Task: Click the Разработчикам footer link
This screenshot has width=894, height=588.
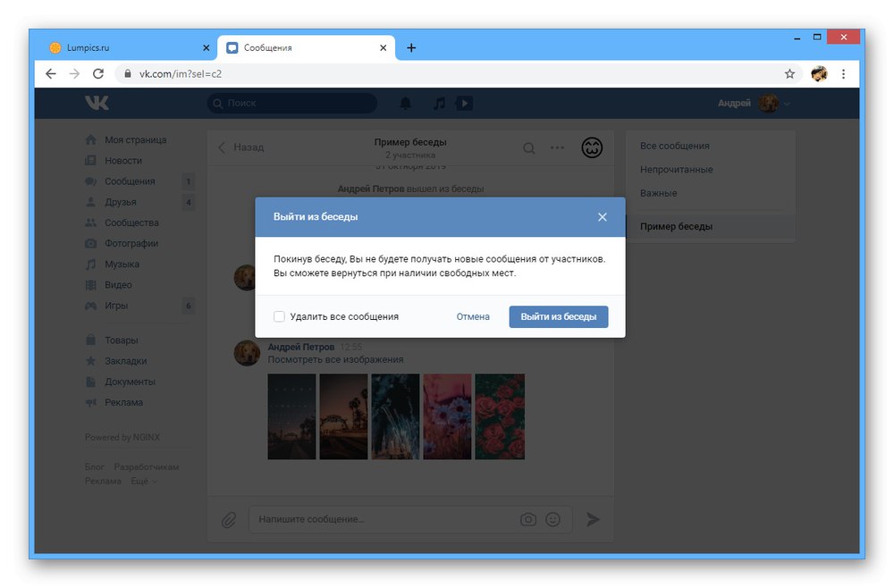Action: (147, 467)
